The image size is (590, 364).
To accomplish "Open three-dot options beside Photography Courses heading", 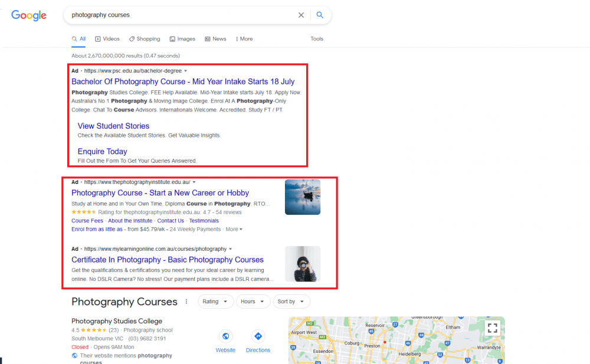I will coord(186,301).
